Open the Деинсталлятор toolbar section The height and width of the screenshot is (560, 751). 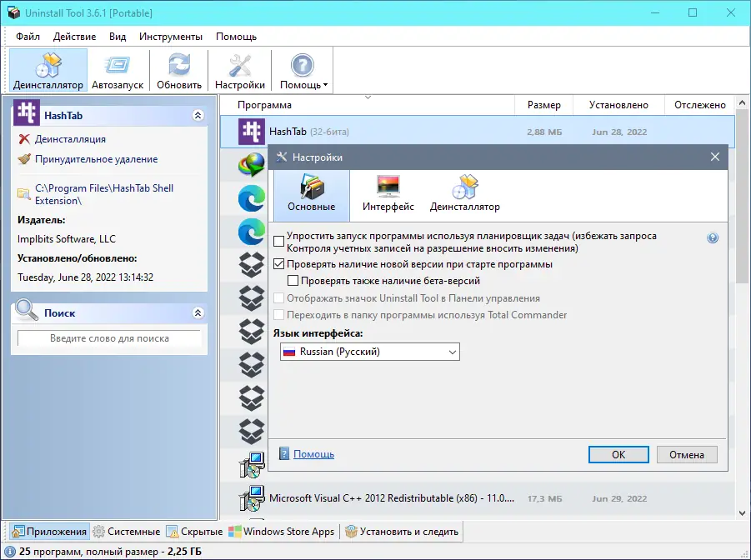(x=48, y=71)
